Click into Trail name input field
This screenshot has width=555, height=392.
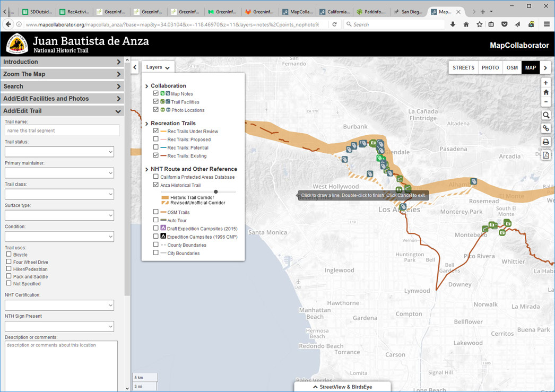coord(62,130)
